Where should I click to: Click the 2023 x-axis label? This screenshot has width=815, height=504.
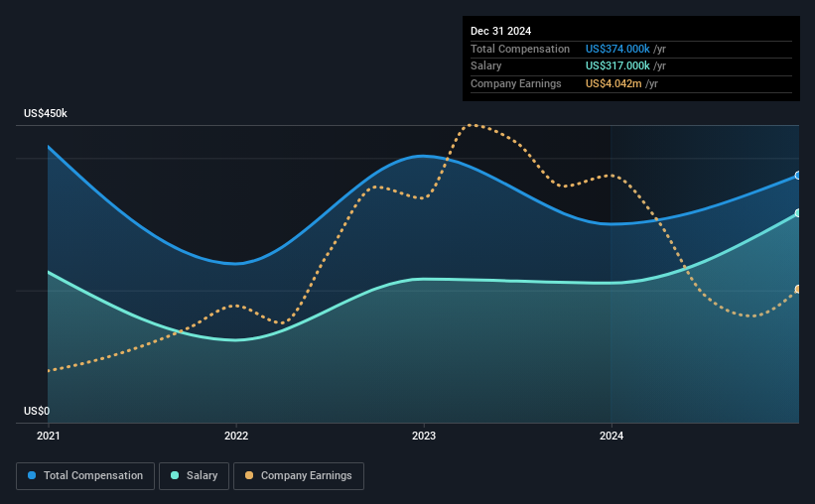424,436
